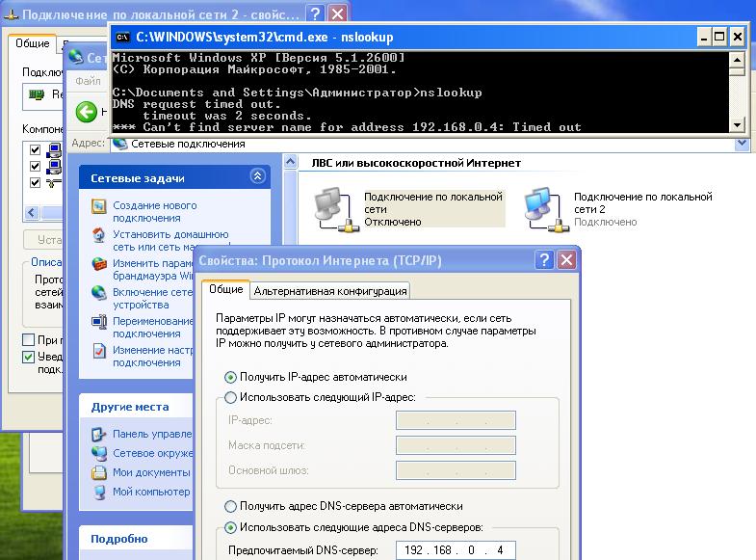Select the Общие tab in TCP/IP dialog
756x560 pixels.
pos(225,289)
